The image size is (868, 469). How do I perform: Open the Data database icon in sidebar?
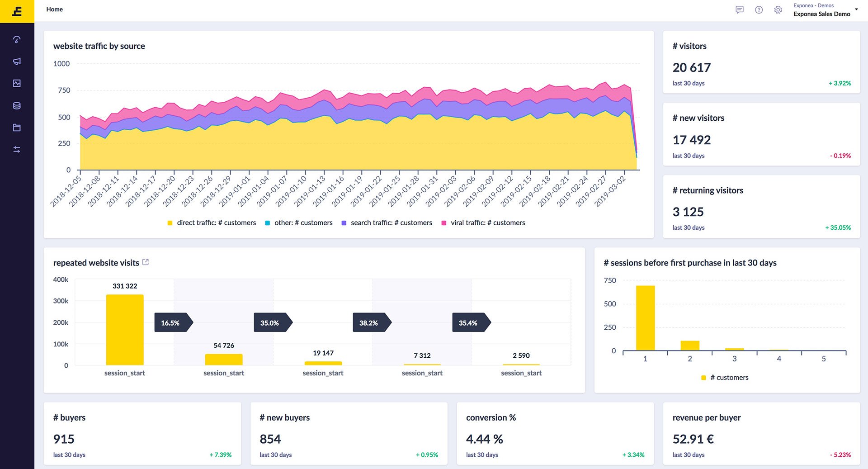[17, 105]
